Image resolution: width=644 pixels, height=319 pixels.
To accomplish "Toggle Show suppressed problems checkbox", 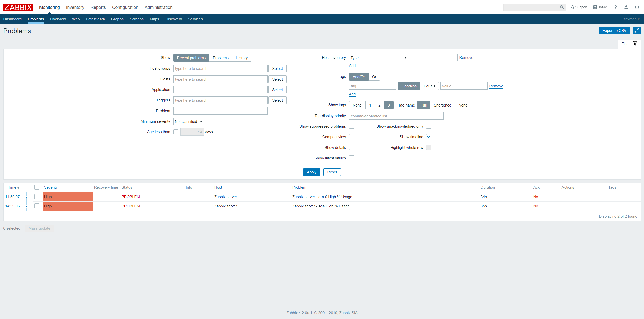I will [x=352, y=126].
